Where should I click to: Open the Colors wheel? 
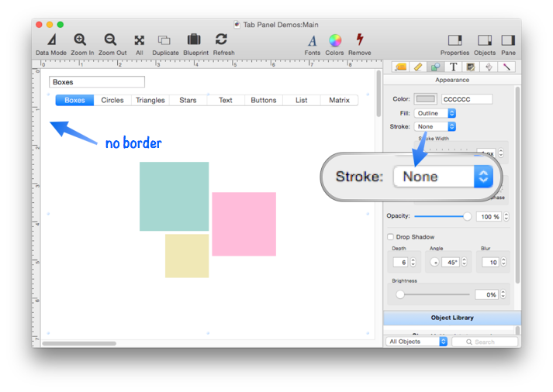(335, 40)
